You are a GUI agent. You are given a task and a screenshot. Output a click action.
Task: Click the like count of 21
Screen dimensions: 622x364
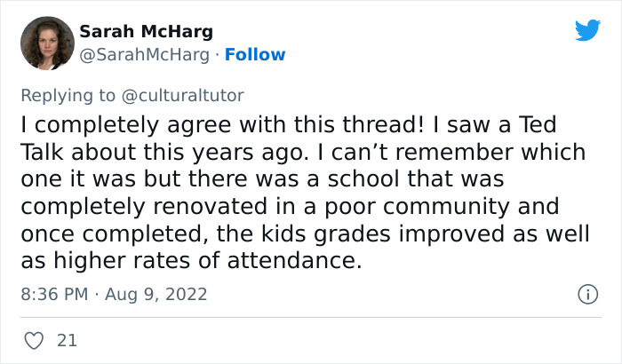click(x=67, y=340)
